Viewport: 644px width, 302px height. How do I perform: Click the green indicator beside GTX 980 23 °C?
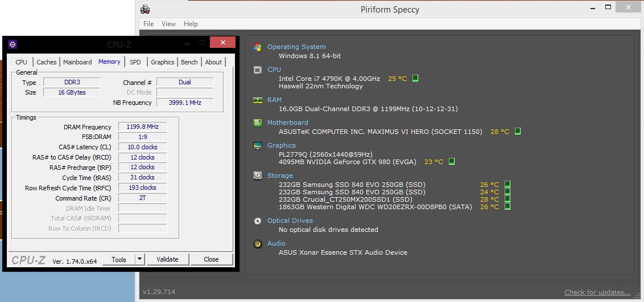451,162
